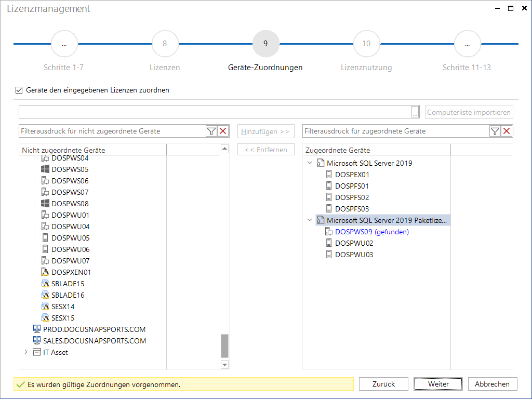Viewport: 532px width, 399px height.
Task: Click the scroll up arrow in unassigned list
Action: (x=224, y=149)
